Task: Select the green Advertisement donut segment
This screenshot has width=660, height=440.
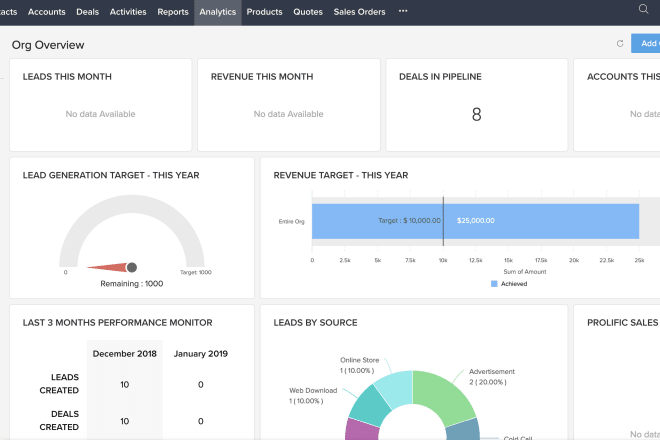Action: coord(442,396)
